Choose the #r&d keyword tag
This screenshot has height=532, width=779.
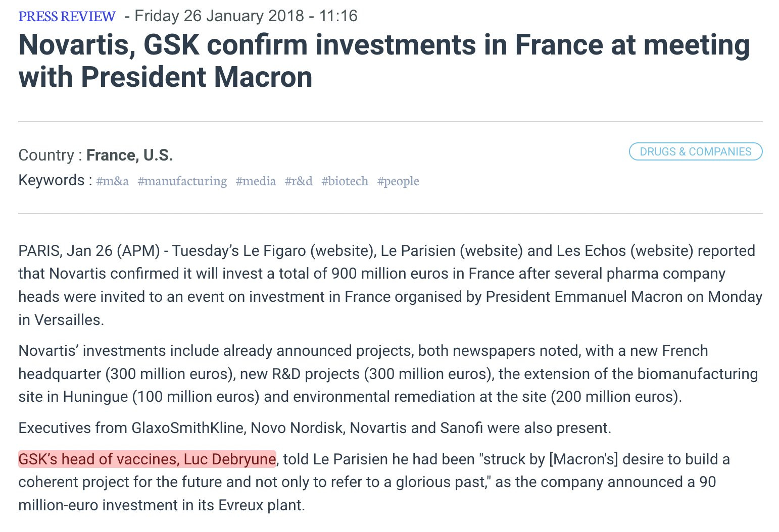tap(299, 181)
